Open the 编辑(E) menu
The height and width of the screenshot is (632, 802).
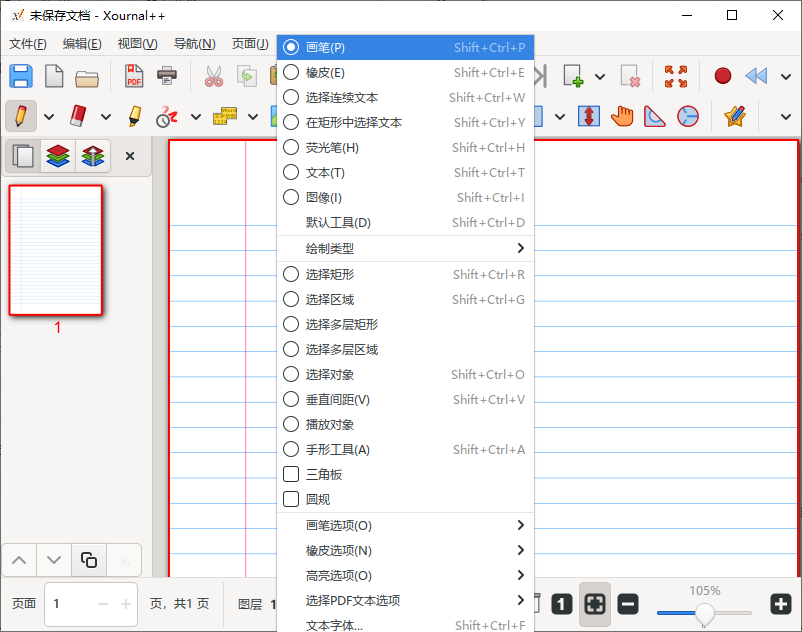[82, 44]
